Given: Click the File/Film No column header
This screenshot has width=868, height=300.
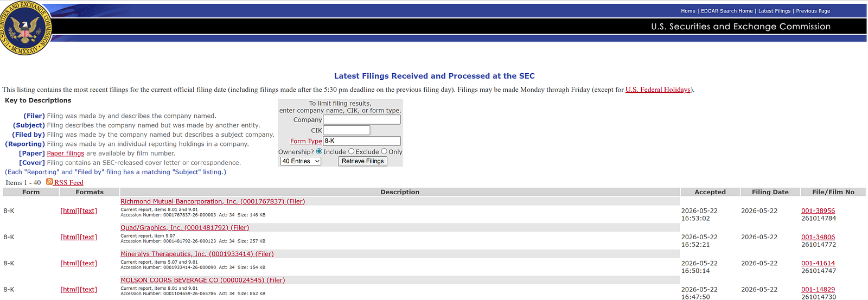Looking at the screenshot, I should [x=833, y=192].
